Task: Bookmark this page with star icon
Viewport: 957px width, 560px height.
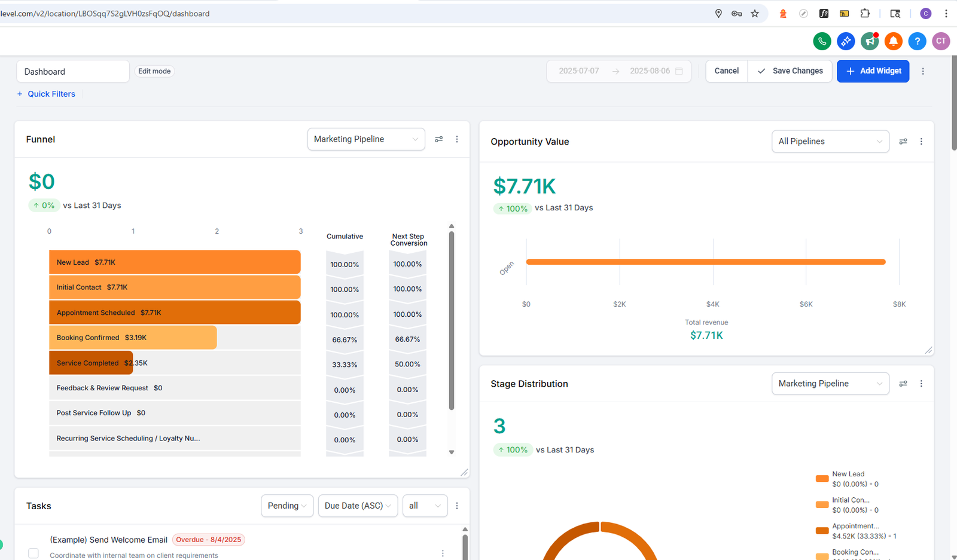Action: 755,13
